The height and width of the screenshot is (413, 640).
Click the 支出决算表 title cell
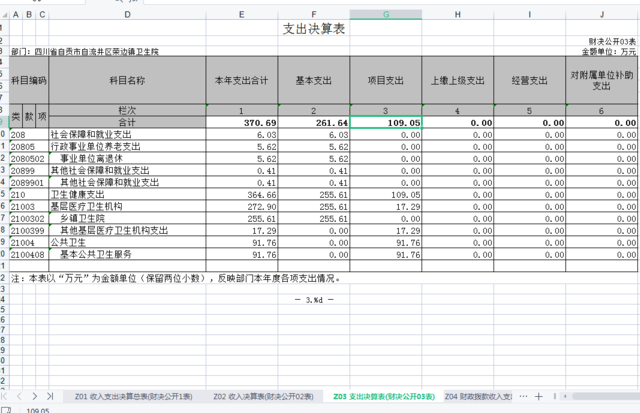pyautogui.click(x=314, y=29)
